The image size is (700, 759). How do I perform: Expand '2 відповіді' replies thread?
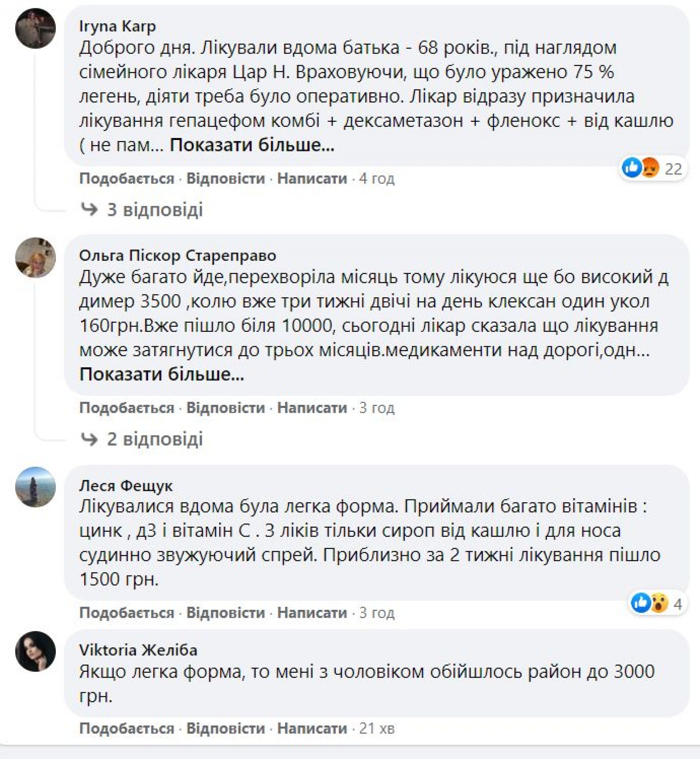155,439
